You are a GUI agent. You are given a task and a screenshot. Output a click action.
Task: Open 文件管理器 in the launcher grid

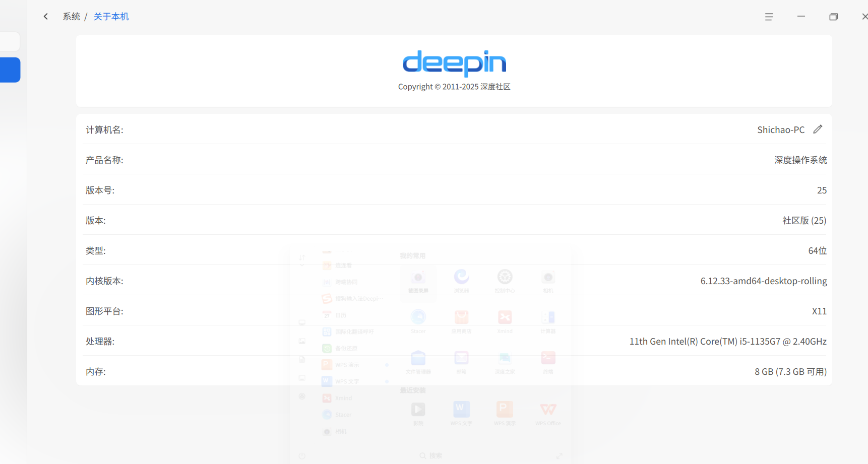pyautogui.click(x=418, y=362)
